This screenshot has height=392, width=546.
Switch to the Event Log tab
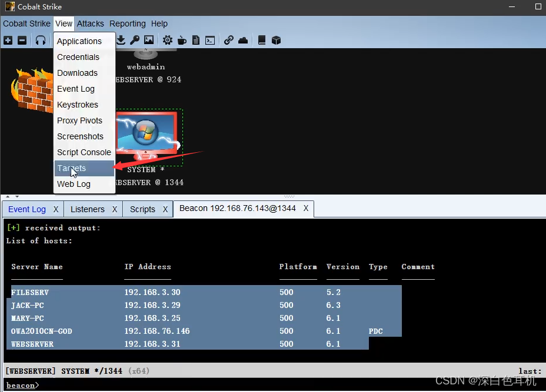[27, 209]
